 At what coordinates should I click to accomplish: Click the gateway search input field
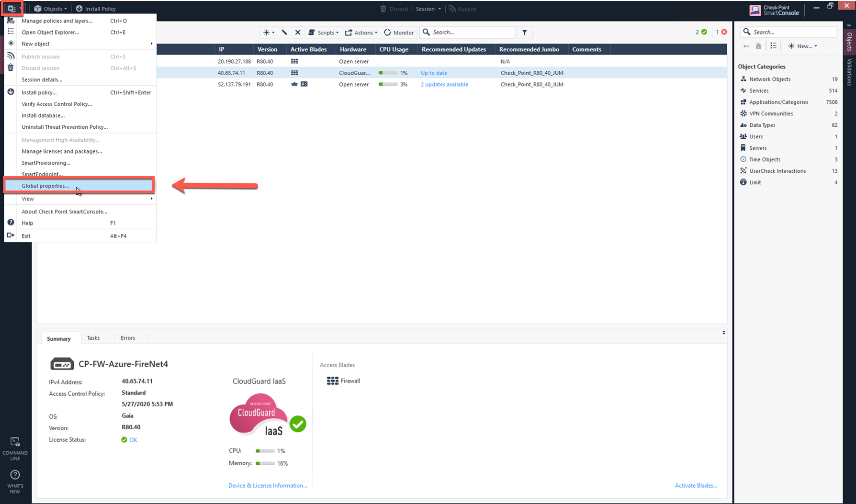472,33
